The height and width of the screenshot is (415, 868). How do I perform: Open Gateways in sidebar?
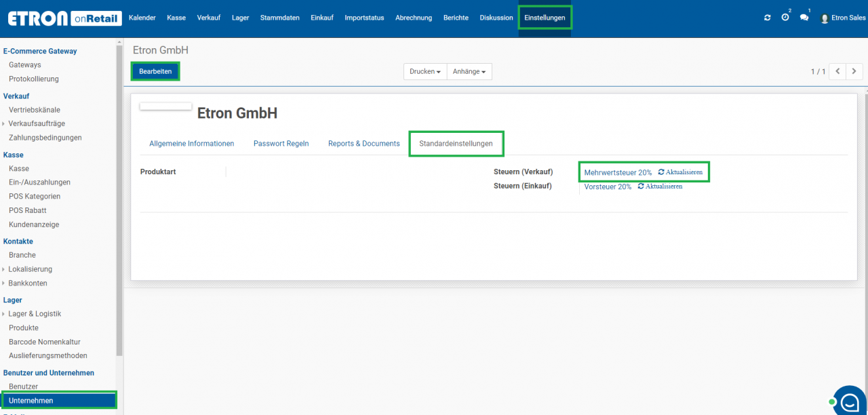(25, 65)
